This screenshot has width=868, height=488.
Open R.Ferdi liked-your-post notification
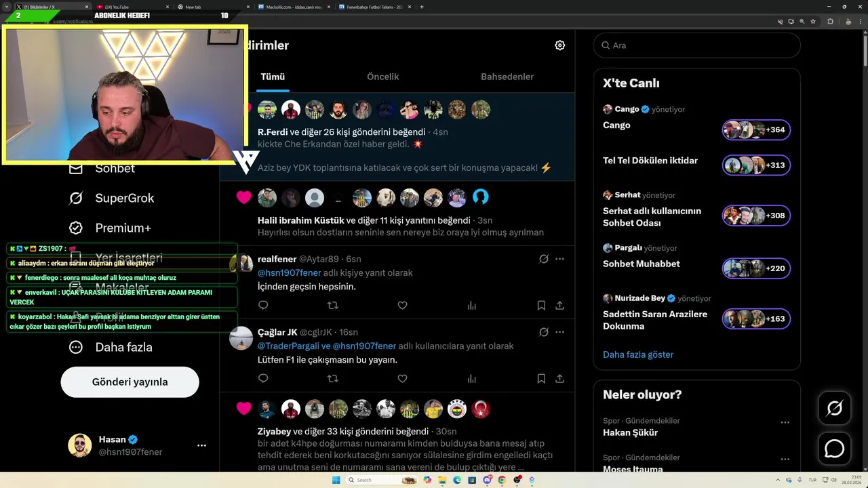coord(397,137)
